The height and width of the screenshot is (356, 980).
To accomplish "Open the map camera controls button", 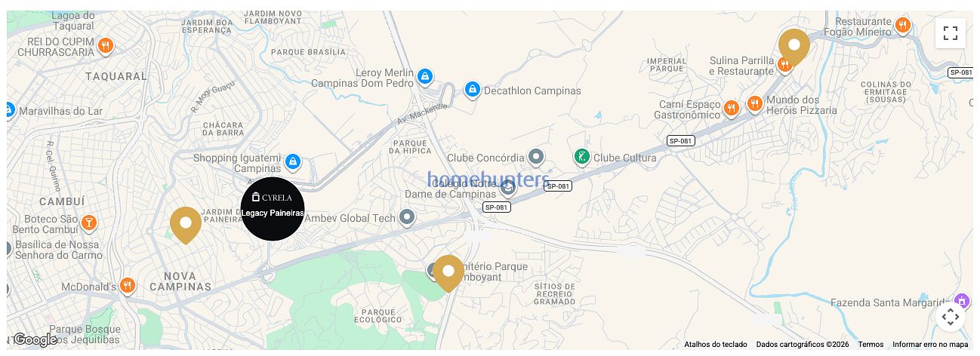I will click(x=951, y=317).
